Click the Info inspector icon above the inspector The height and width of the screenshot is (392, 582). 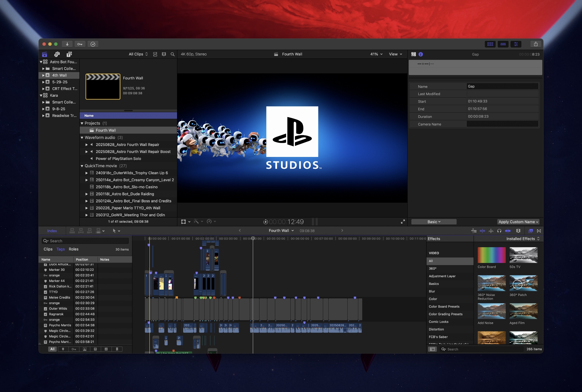point(421,54)
